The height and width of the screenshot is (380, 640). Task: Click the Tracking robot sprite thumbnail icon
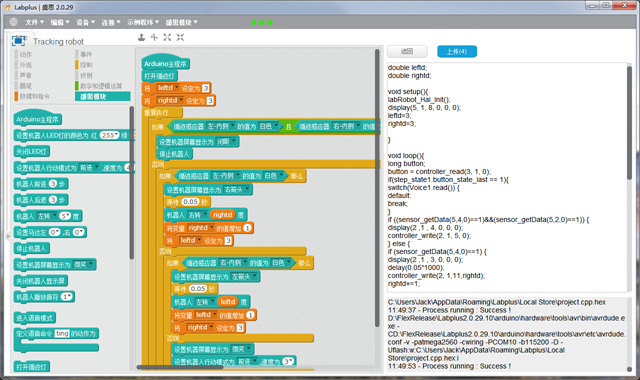[x=19, y=40]
